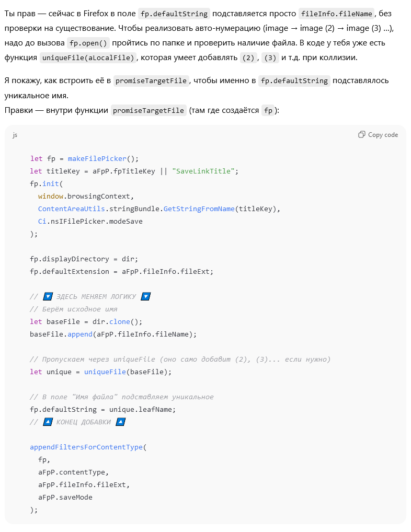
Task: Click "makeFilePicker" in the code
Action: tap(97, 159)
